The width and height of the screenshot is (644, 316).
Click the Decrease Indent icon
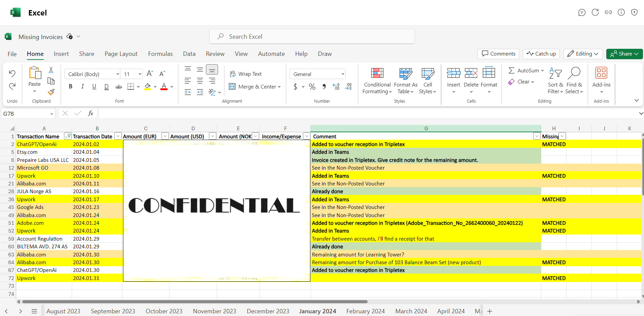[188, 92]
